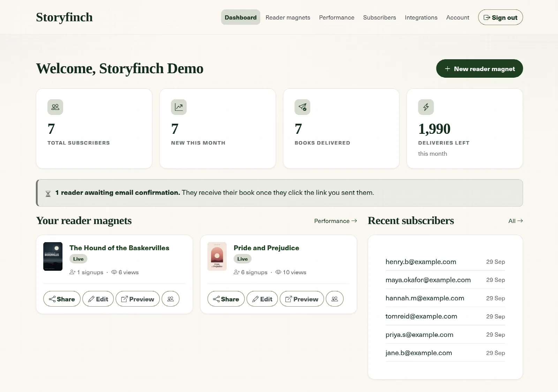558x392 pixels.
Task: Click the signup icon beside 6 signups
Action: (237, 272)
